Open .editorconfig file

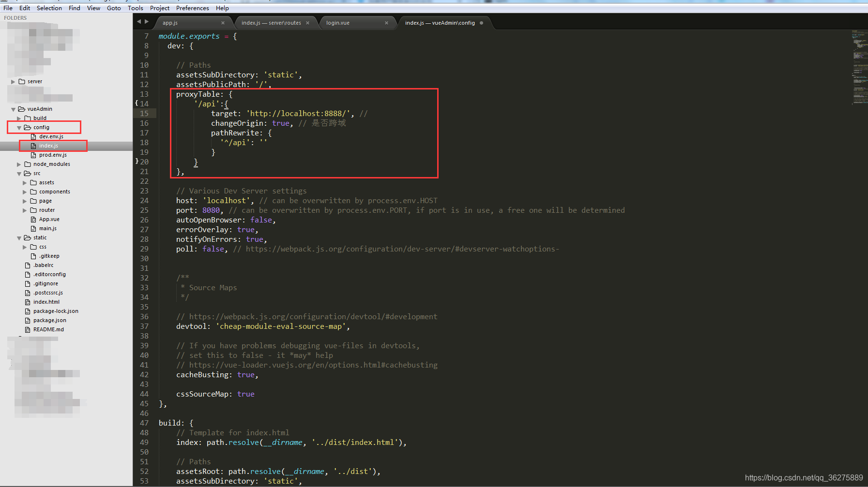[49, 274]
